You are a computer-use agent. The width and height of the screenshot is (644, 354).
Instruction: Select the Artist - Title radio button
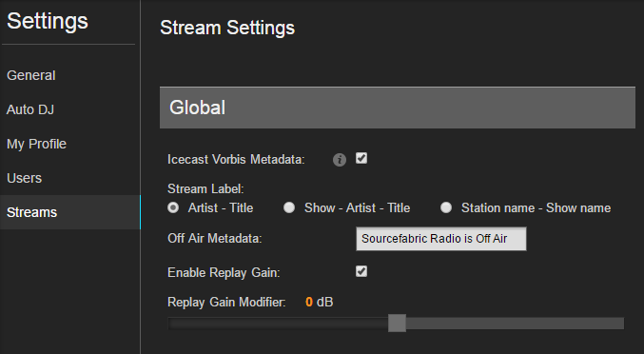[x=173, y=207]
